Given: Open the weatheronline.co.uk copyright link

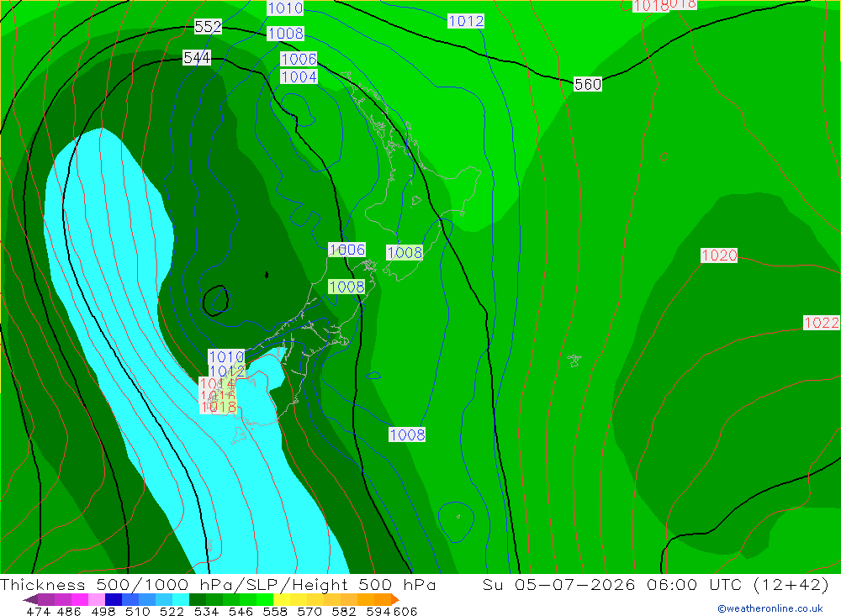Looking at the screenshot, I should [770, 608].
